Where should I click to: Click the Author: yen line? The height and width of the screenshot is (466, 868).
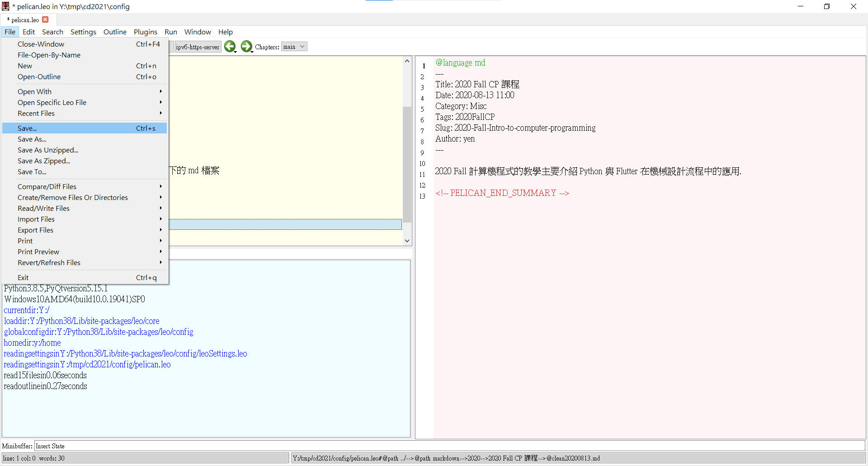click(x=455, y=138)
